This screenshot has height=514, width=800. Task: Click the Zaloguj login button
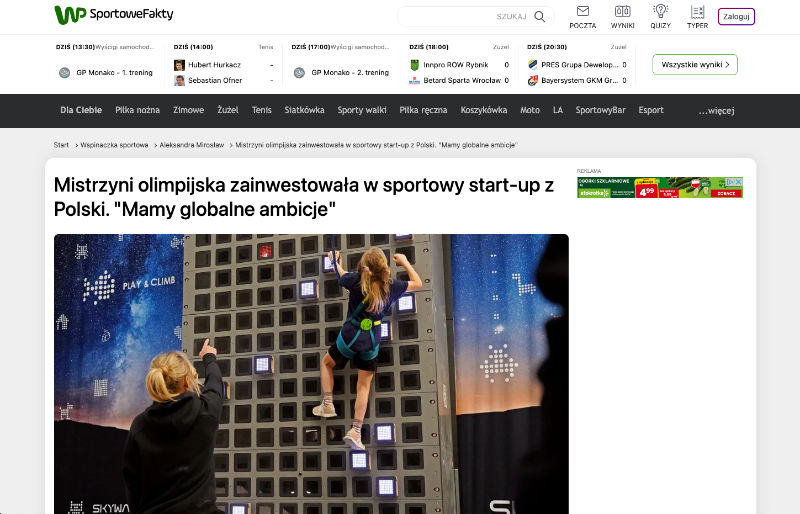736,16
